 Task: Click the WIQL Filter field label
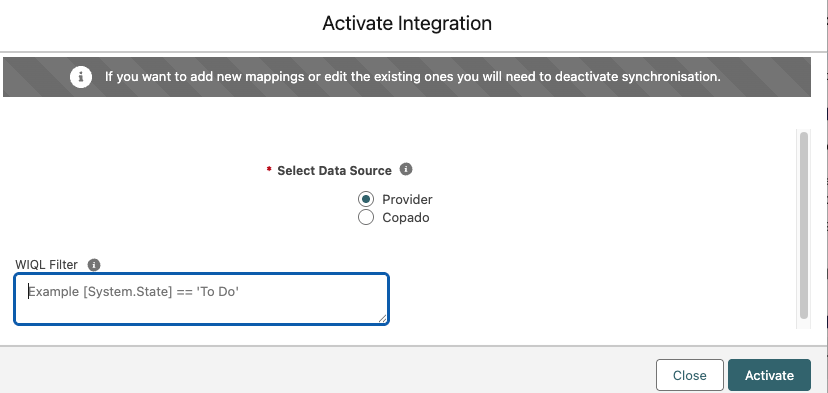(x=46, y=265)
